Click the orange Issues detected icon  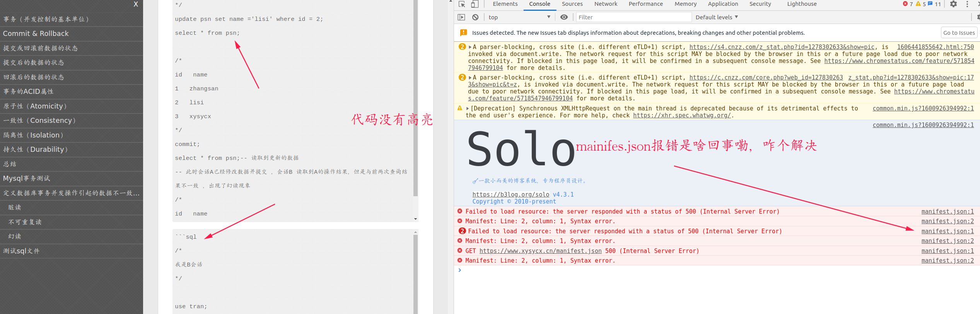[463, 33]
